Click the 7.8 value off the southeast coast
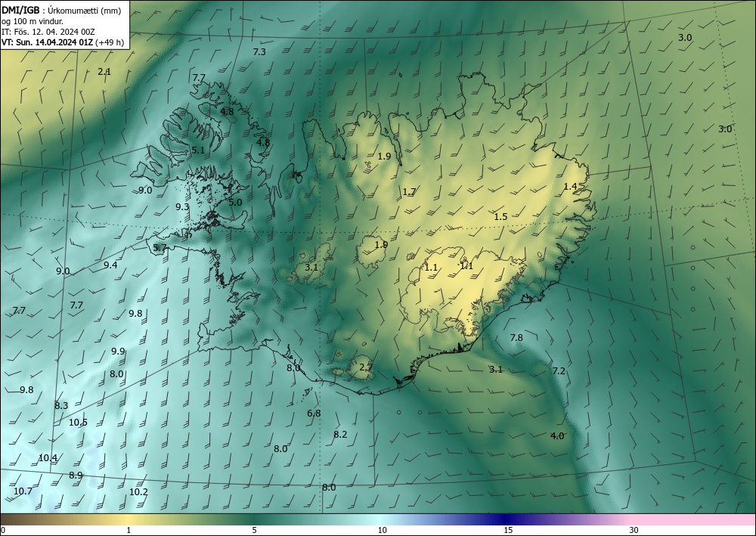Image resolution: width=756 pixels, height=536 pixels. (x=516, y=338)
